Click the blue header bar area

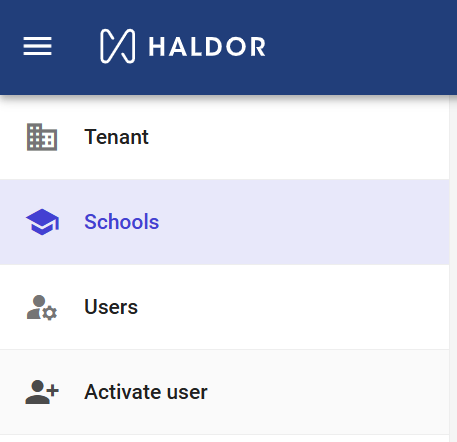coord(360,47)
